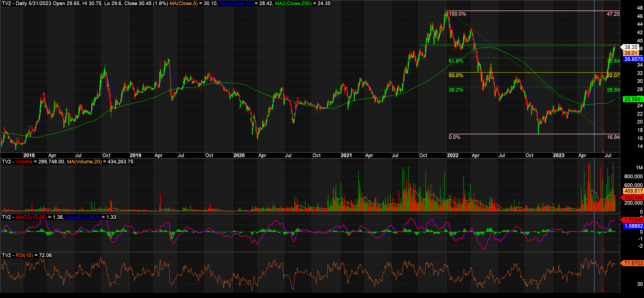Image resolution: width=644 pixels, height=298 pixels.
Task: Click the blue 35.8575 moving average tag
Action: pyautogui.click(x=633, y=59)
